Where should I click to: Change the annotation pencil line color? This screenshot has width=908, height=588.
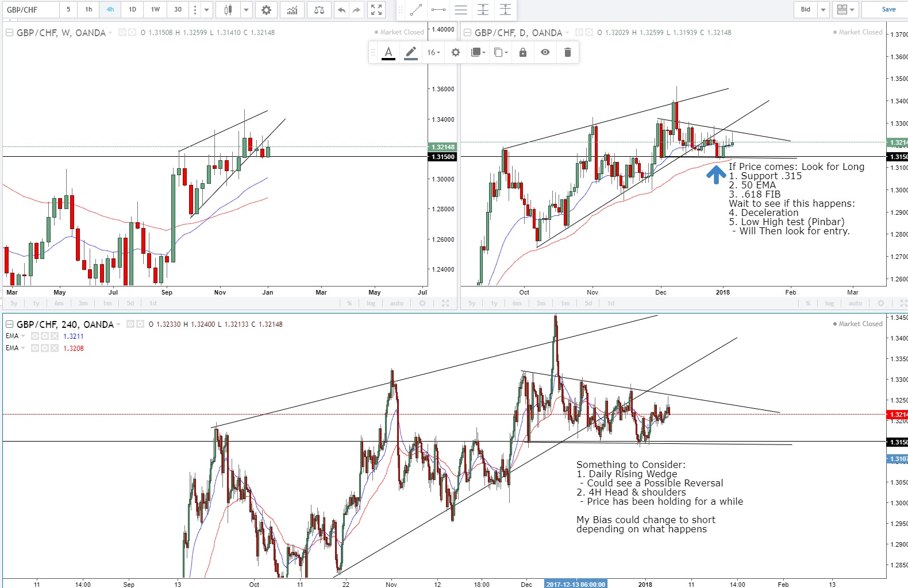[411, 53]
